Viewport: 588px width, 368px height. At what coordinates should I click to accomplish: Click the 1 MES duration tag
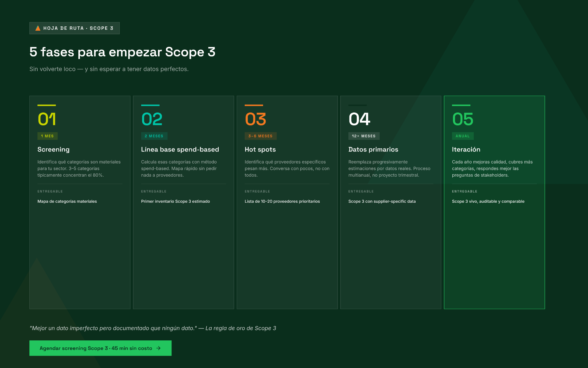coord(47,136)
